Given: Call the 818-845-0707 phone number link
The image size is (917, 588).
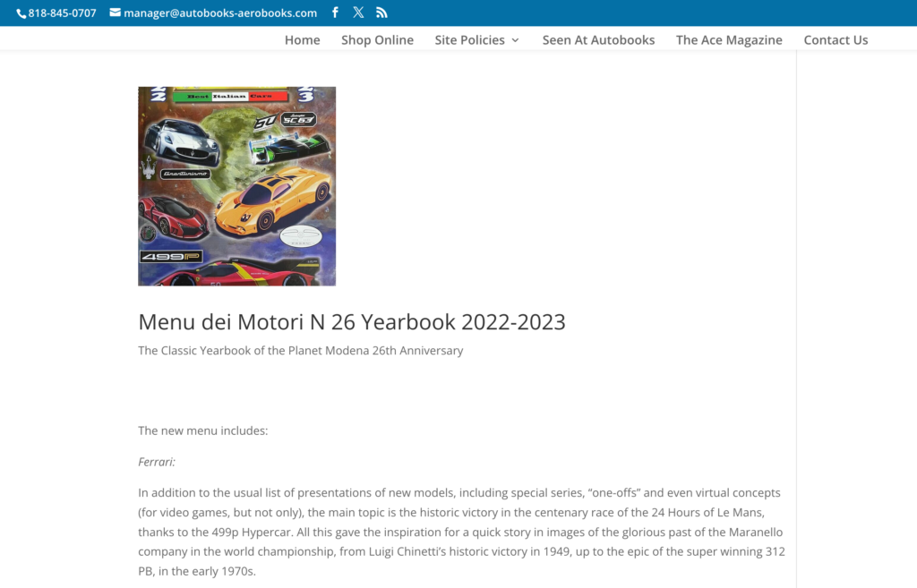Looking at the screenshot, I should tap(62, 13).
